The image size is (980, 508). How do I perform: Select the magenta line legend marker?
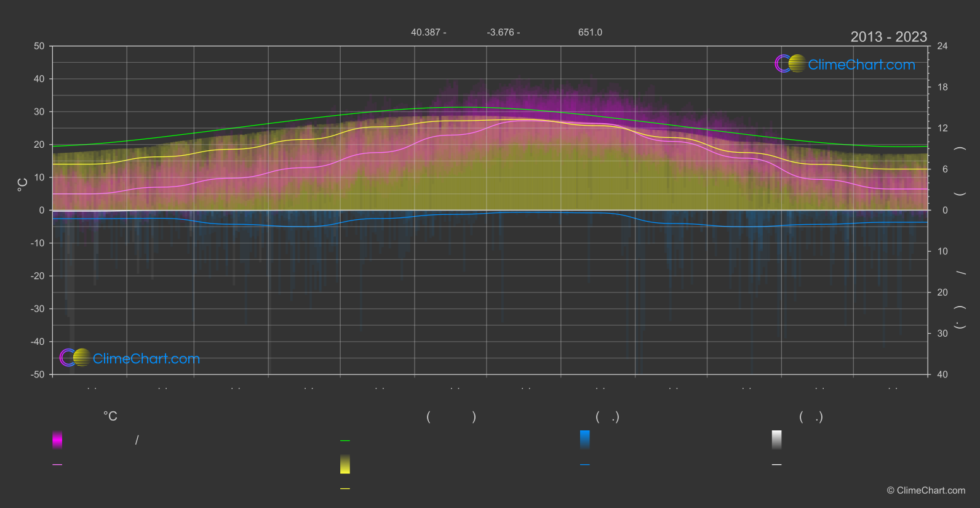[57, 465]
